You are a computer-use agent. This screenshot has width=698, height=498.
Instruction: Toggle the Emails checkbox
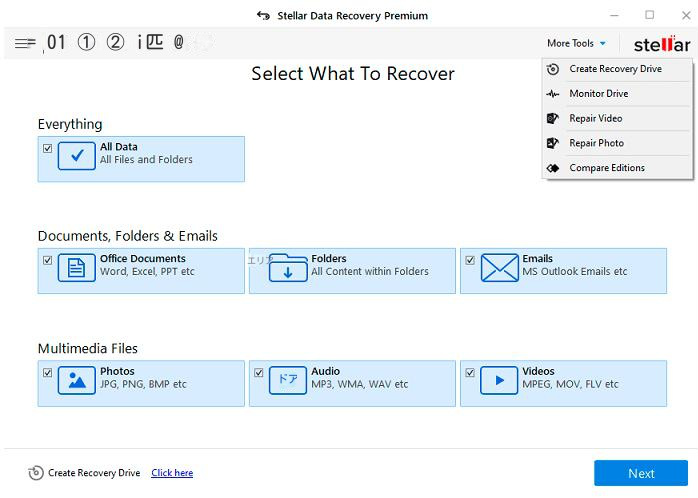(470, 260)
